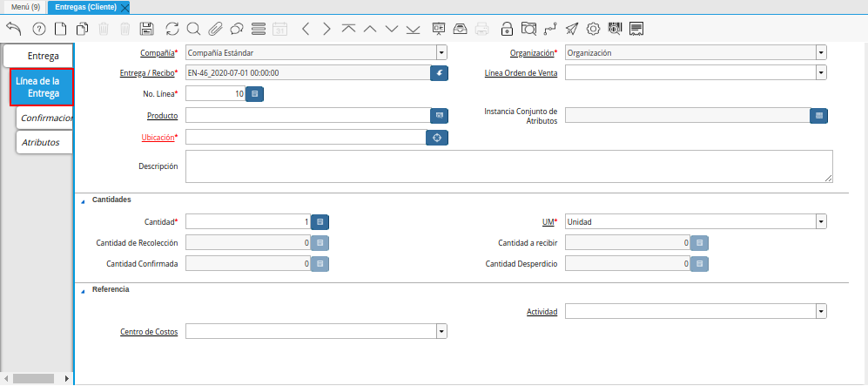Open the magnifier search record icon
Image resolution: width=868 pixels, height=386 pixels.
(x=193, y=29)
